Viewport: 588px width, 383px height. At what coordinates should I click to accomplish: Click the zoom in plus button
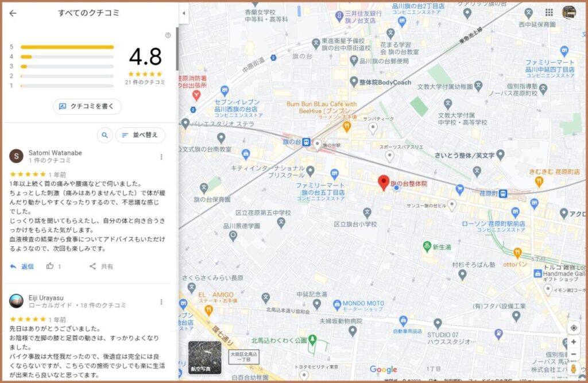click(573, 342)
